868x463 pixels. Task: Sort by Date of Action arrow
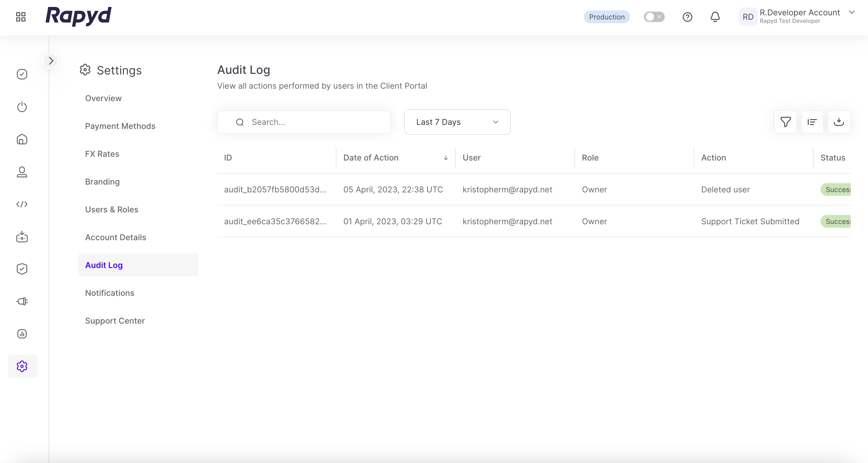[446, 158]
